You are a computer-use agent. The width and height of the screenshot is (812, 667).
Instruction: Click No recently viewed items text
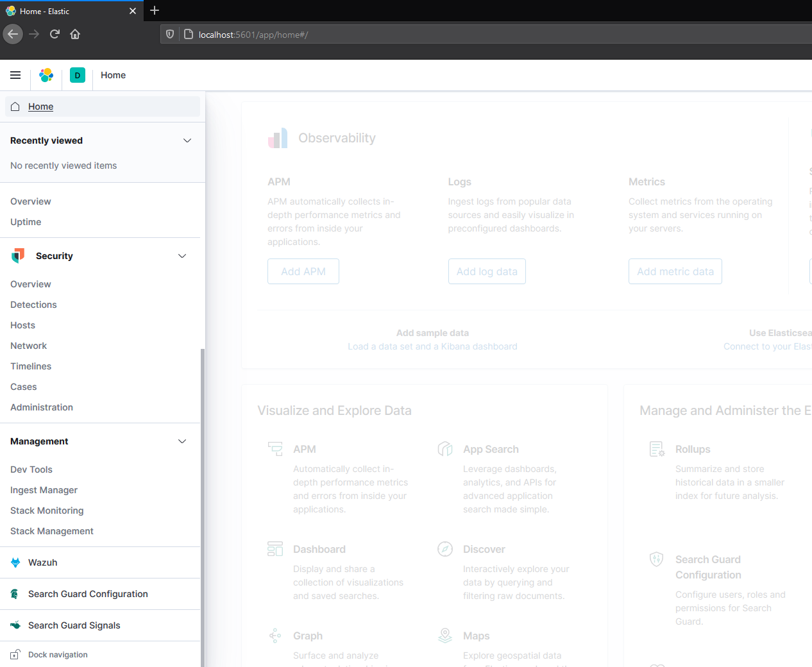[63, 165]
